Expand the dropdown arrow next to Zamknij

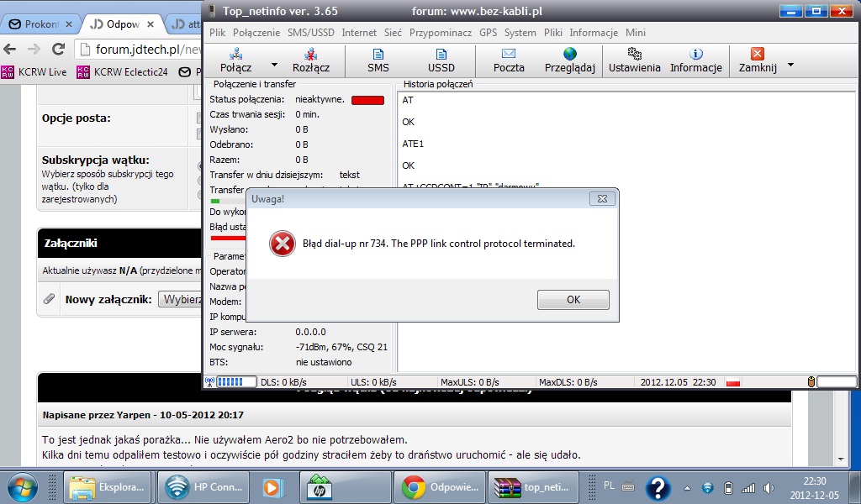point(790,65)
